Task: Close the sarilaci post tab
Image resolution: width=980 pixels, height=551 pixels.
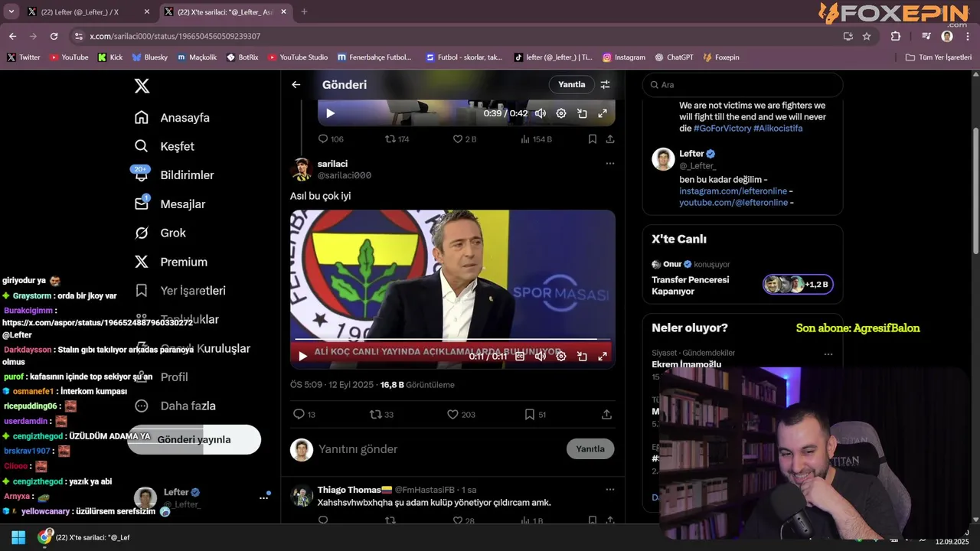Action: pyautogui.click(x=283, y=11)
